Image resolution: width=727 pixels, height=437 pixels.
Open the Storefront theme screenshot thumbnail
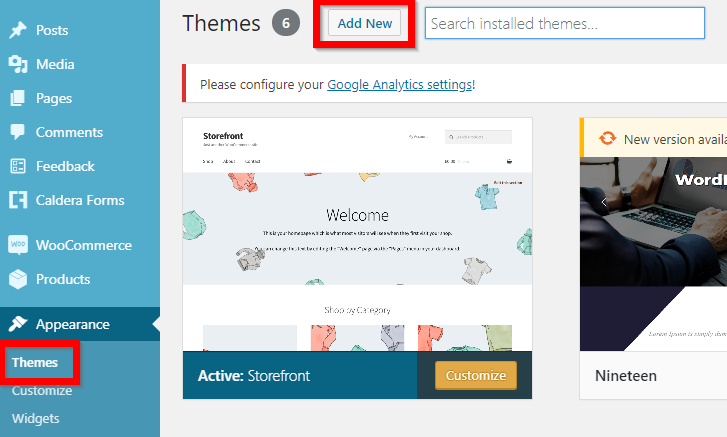357,234
